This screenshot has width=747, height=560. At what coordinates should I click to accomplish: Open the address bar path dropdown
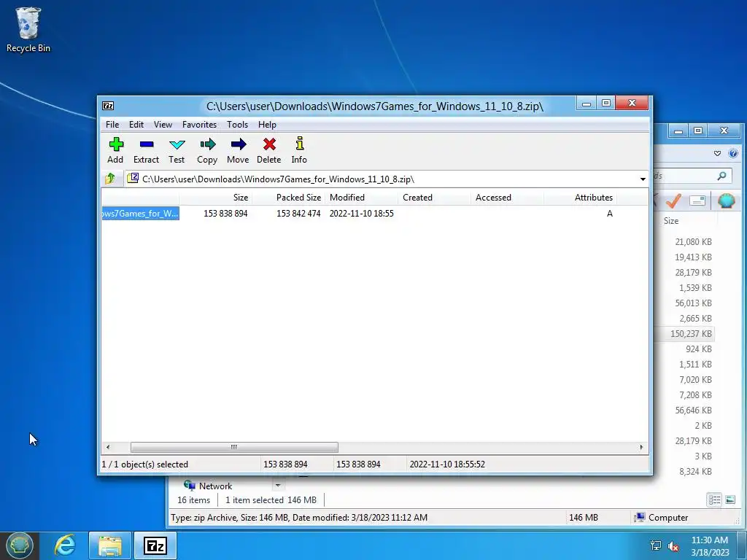pyautogui.click(x=643, y=179)
